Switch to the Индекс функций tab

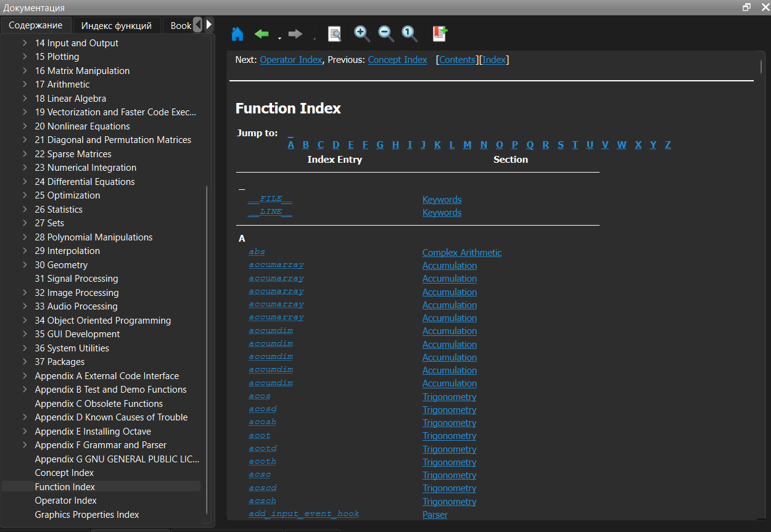point(117,25)
